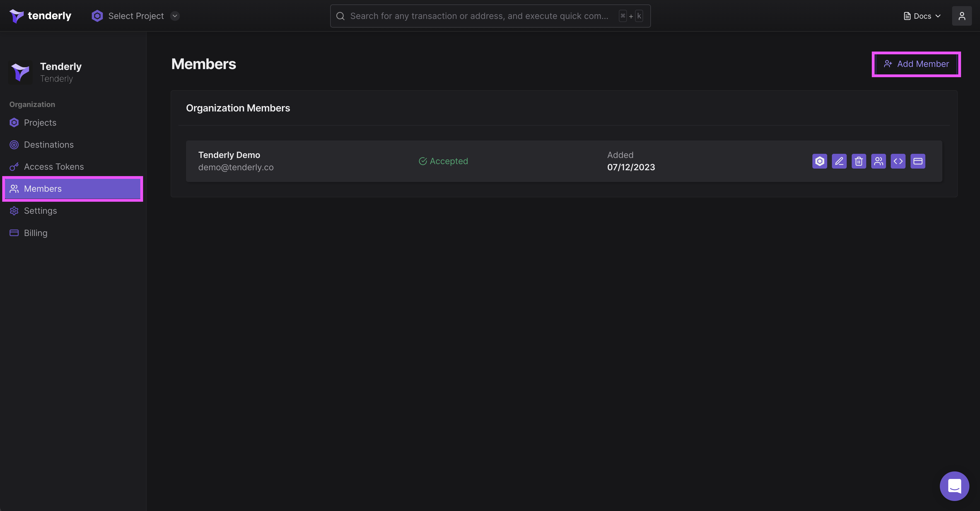Click the Tenderly Demo member name
This screenshot has height=511, width=980.
point(229,155)
